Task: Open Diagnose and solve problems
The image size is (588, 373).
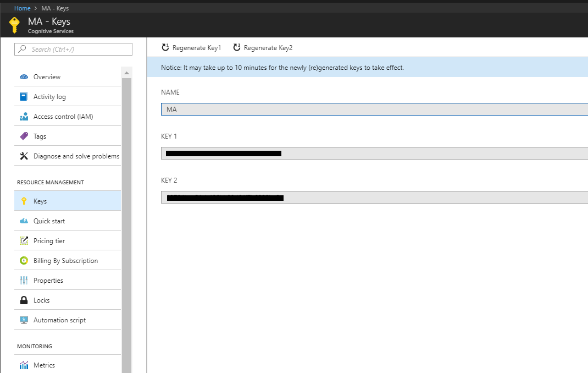Action: coord(68,156)
